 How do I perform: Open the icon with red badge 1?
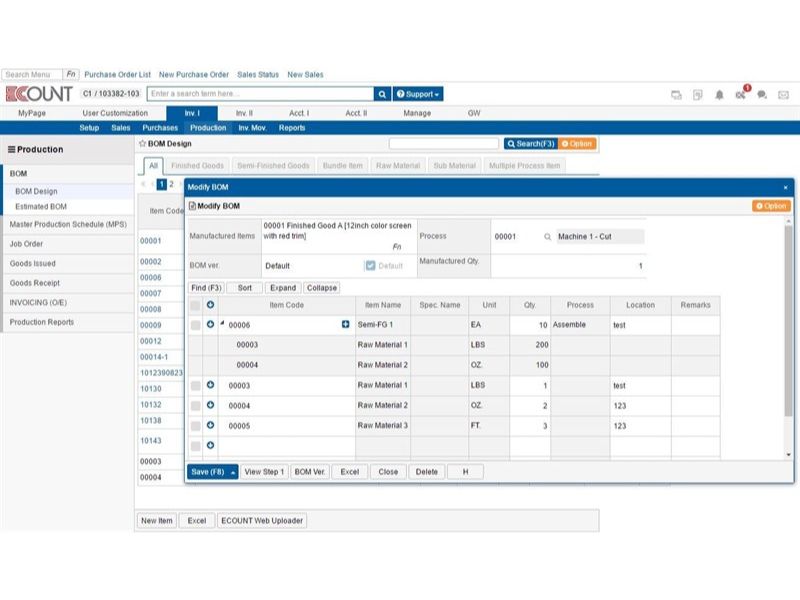(741, 93)
